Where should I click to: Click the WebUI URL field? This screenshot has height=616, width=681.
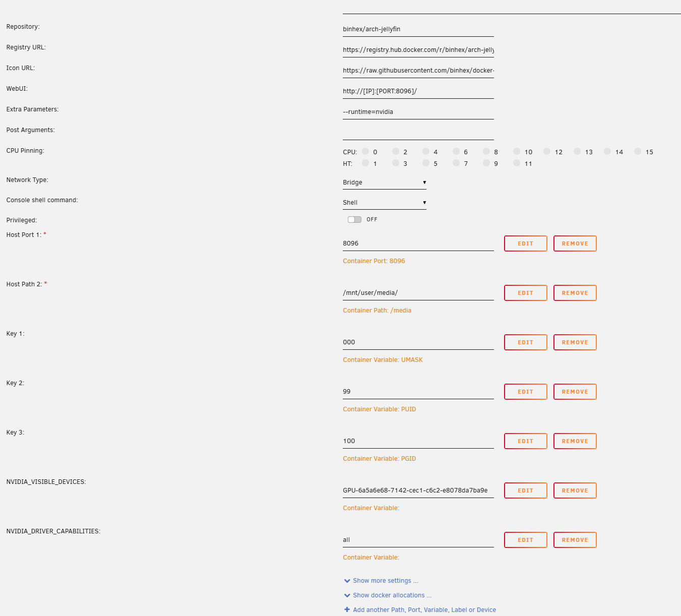[x=418, y=91]
